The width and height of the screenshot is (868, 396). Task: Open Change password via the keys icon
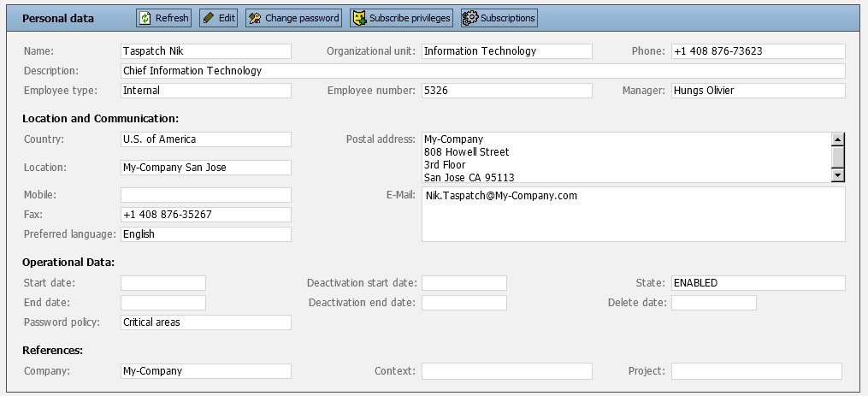(255, 18)
